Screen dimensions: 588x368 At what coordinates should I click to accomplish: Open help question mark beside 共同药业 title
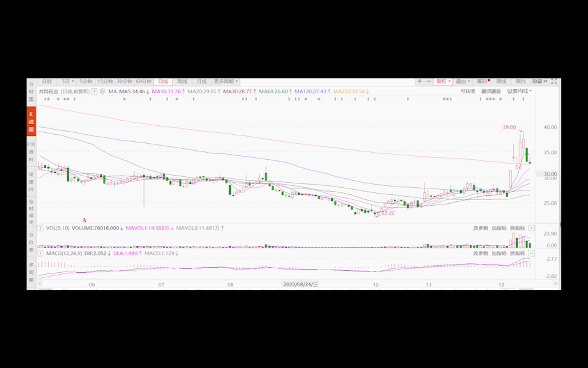94,91
